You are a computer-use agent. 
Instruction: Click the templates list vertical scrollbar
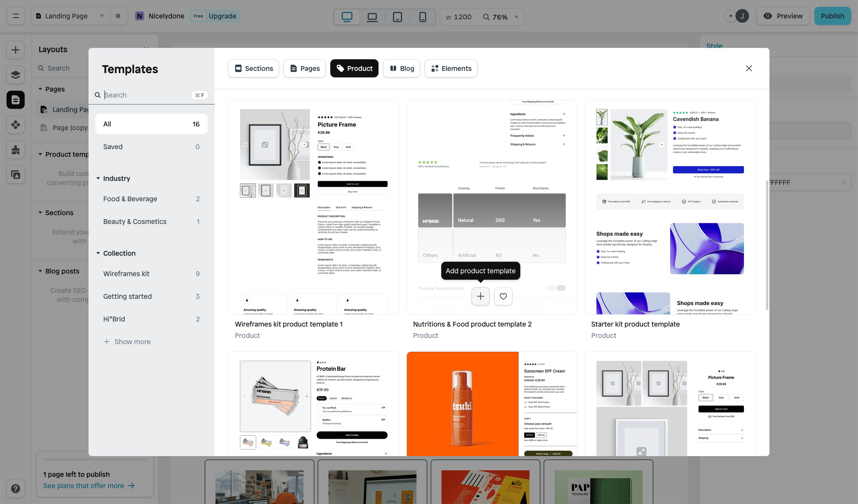[x=767, y=245]
